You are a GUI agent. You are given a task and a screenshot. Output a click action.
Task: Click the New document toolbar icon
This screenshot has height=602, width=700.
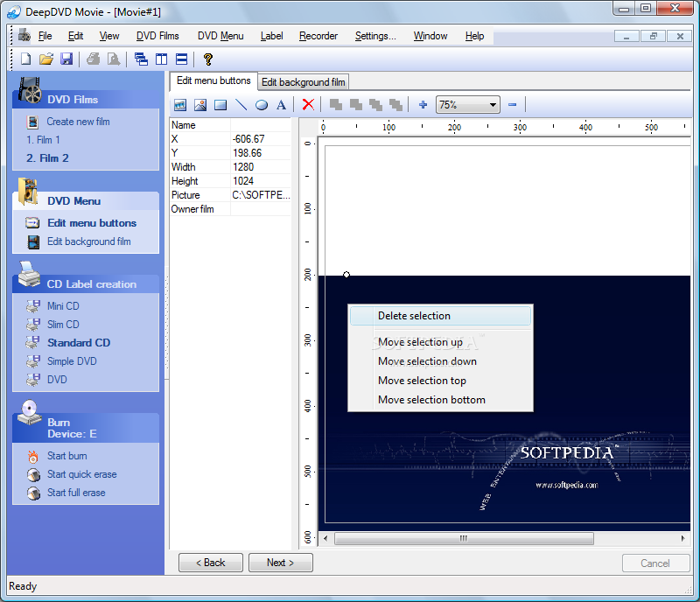point(26,59)
